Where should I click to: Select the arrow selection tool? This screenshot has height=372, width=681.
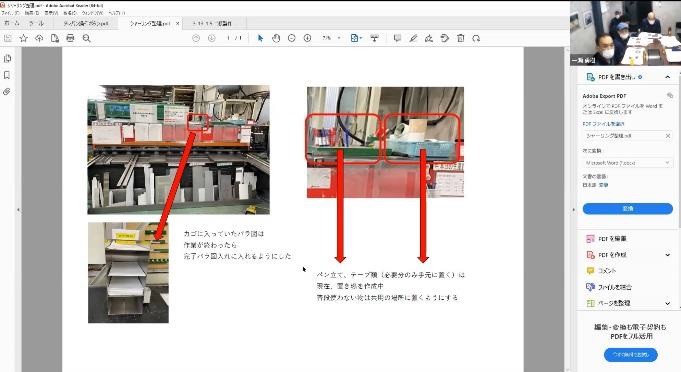260,38
